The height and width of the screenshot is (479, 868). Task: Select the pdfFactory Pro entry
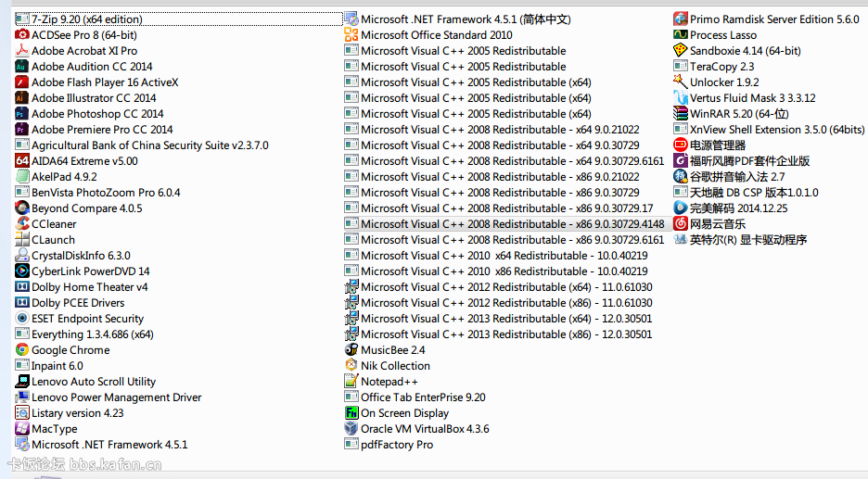point(389,445)
